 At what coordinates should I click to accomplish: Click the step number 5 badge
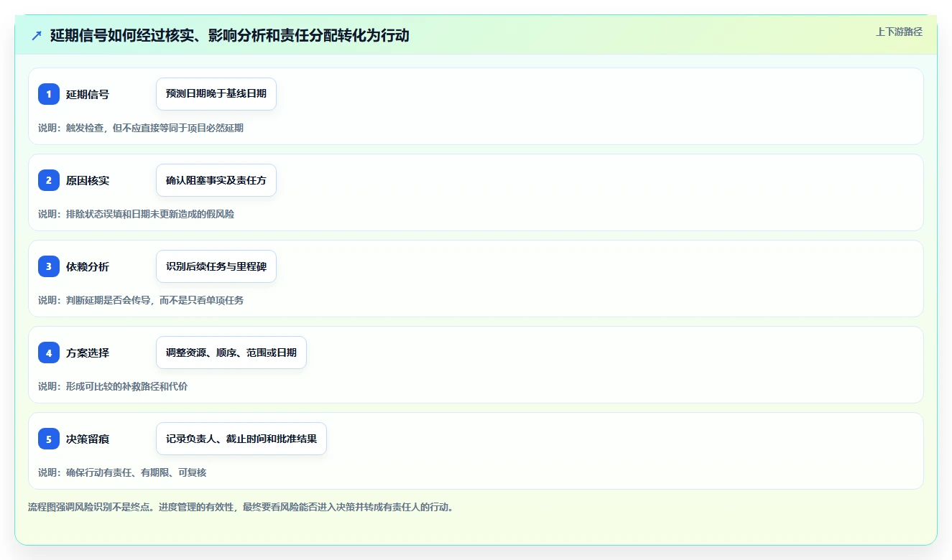coord(49,439)
